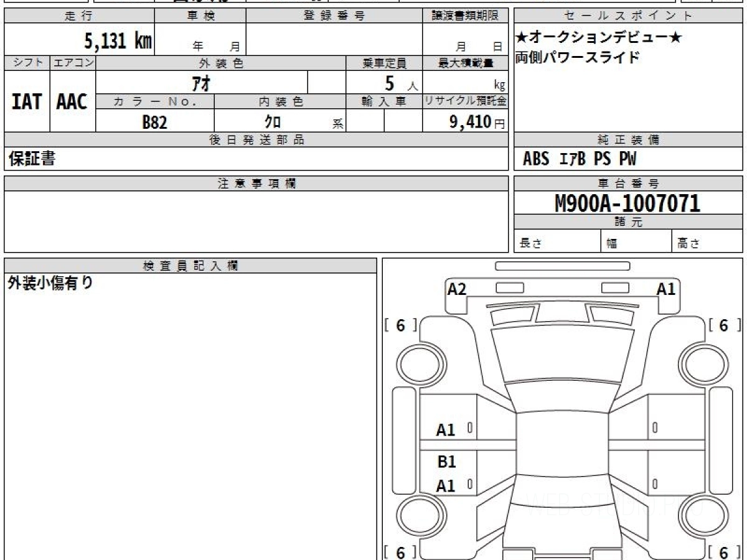This screenshot has width=747, height=560.
Task: Click the A1 mark above B1
Action: coord(446,430)
